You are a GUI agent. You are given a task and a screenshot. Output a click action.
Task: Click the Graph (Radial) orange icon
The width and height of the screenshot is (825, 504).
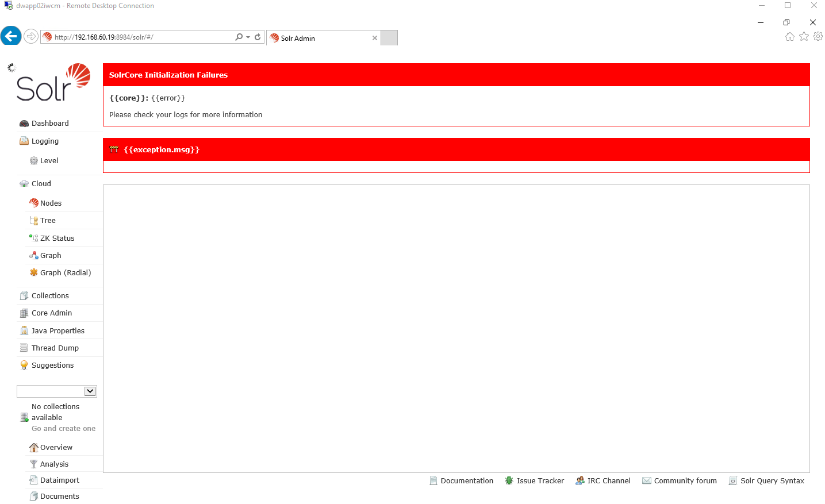(x=34, y=272)
